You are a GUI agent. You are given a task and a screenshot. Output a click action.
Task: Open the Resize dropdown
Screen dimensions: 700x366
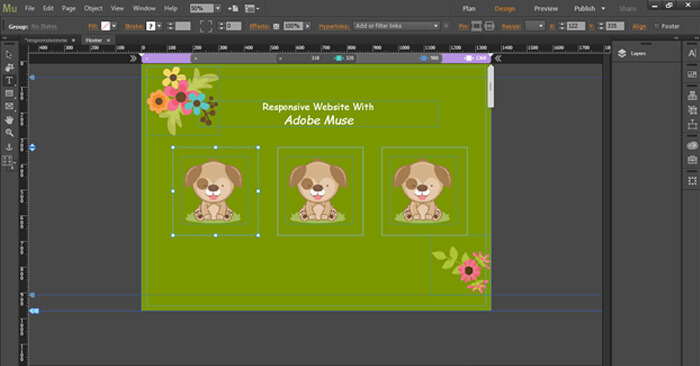click(x=535, y=26)
